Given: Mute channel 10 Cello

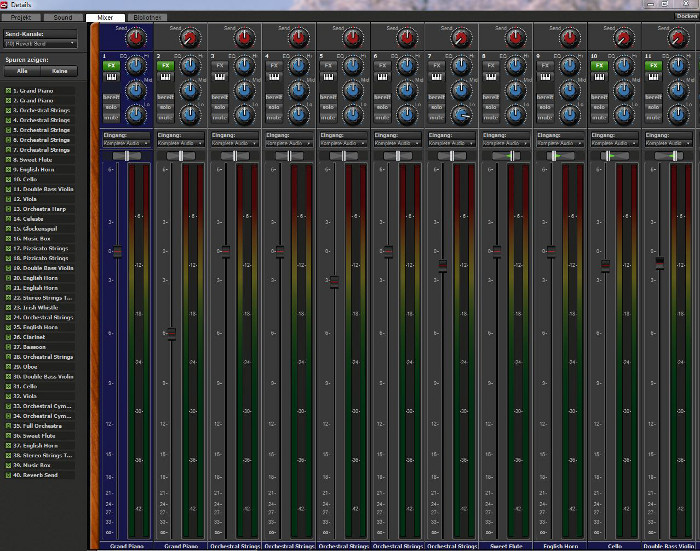Looking at the screenshot, I should [599, 117].
